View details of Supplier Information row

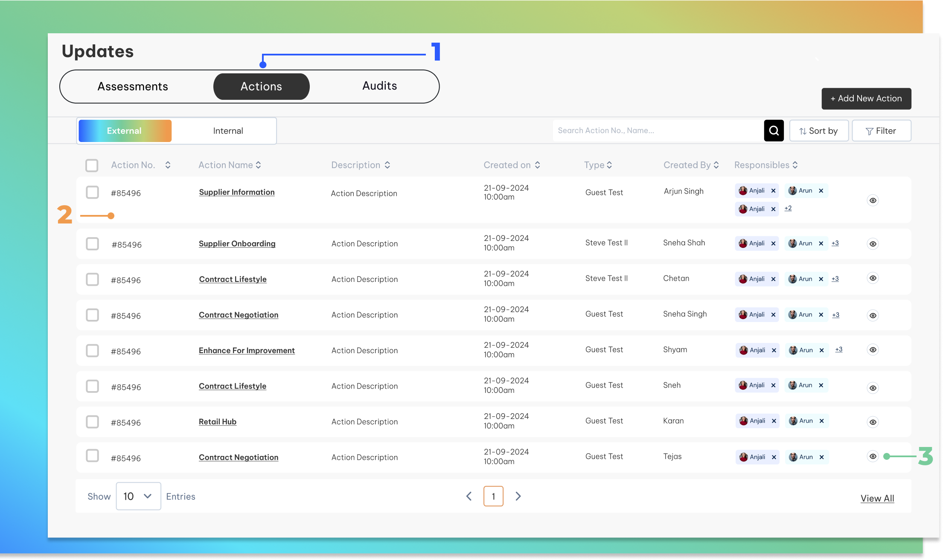coord(873,200)
